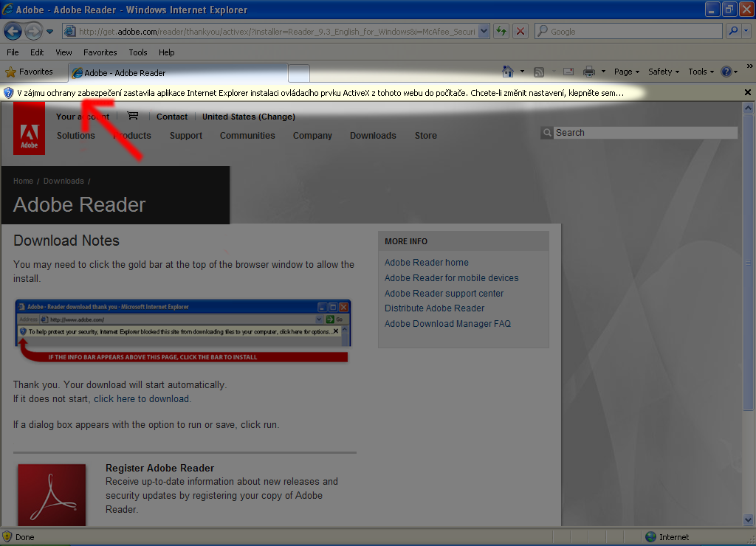Viewport: 756px width, 546px height.
Task: Open the Recent Pages dropdown arrow
Action: pyautogui.click(x=49, y=32)
